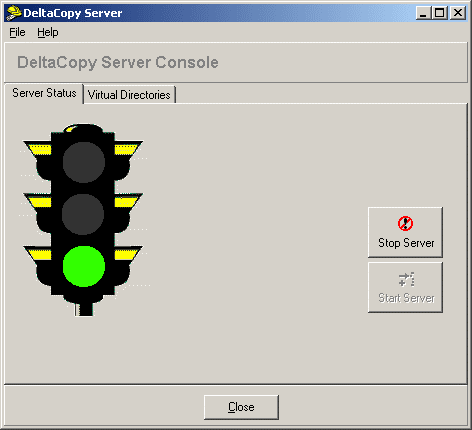Screen dimensions: 472x430
Task: Minimize the DeltaCopy Server window
Action: click(x=423, y=13)
